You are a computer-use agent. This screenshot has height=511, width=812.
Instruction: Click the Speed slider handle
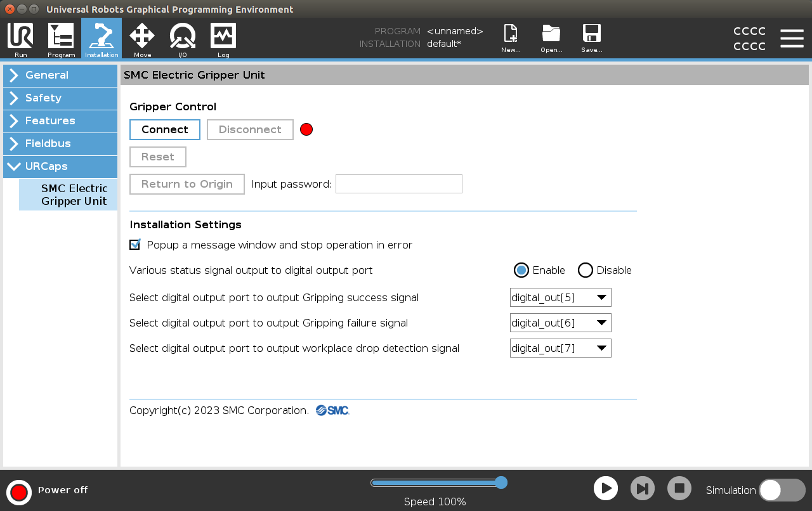(x=501, y=483)
